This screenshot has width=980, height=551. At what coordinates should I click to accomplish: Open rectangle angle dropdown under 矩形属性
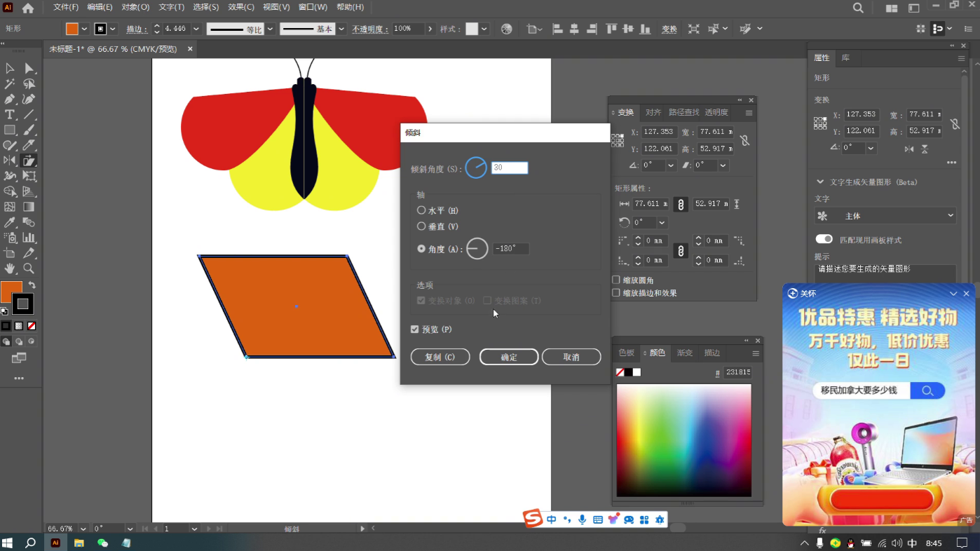pyautogui.click(x=662, y=223)
